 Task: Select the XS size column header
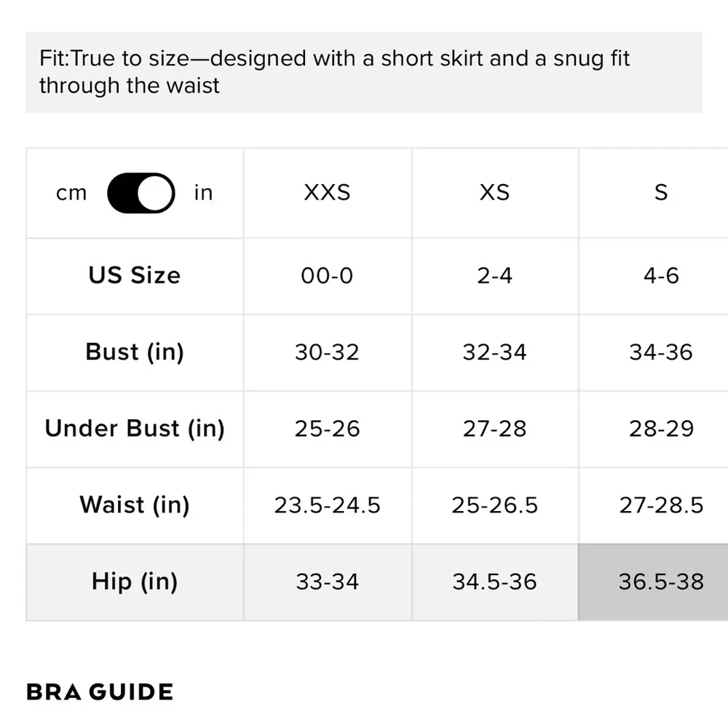click(494, 193)
